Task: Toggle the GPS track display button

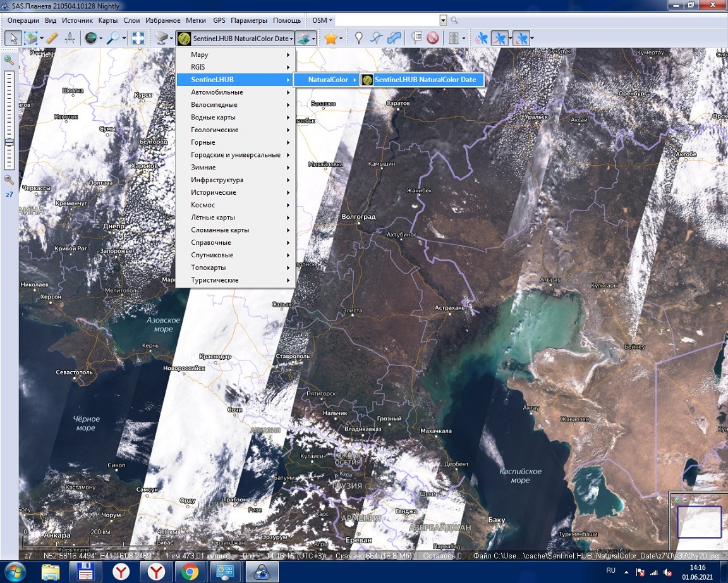Action: (x=499, y=39)
